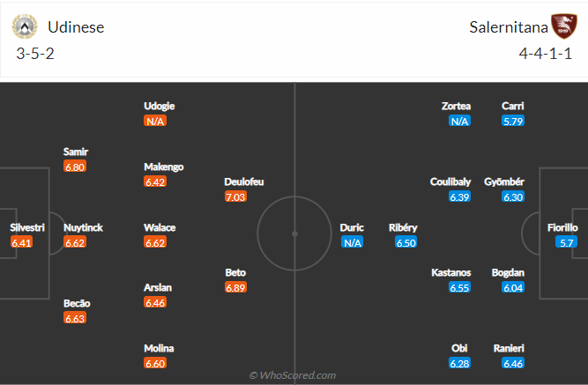Image resolution: width=588 pixels, height=385 pixels.
Task: Open the WhoScored.com watermark link
Action: [293, 375]
